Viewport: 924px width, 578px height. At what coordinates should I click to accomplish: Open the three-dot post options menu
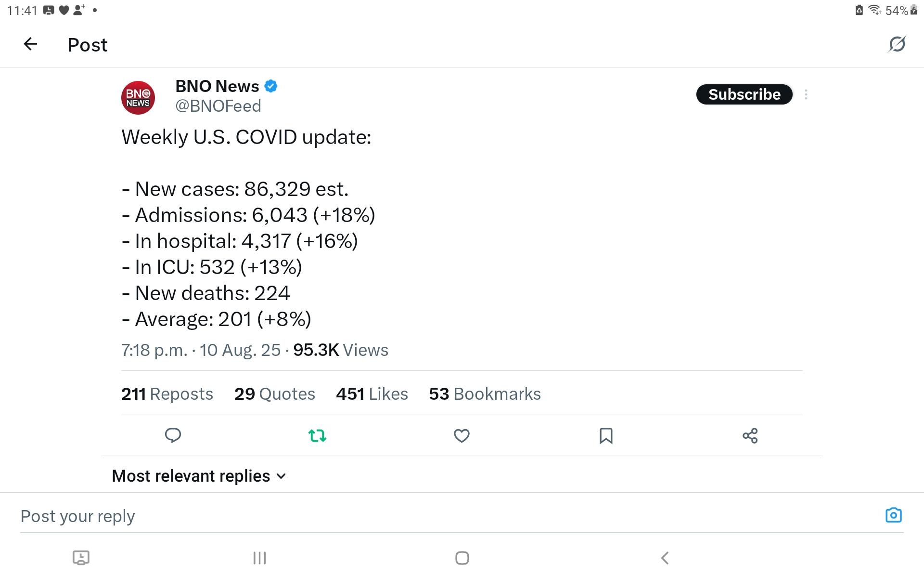point(806,94)
